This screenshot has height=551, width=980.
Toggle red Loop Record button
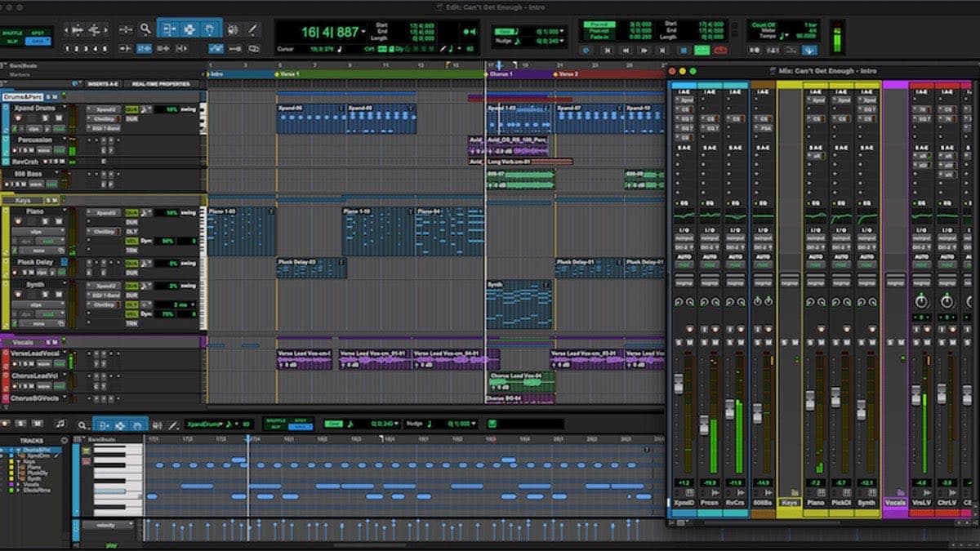(x=720, y=50)
